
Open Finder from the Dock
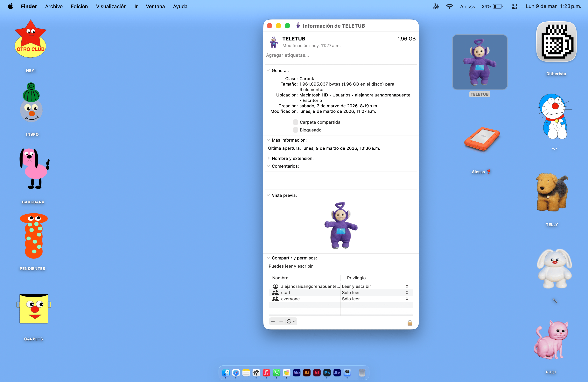coord(226,373)
